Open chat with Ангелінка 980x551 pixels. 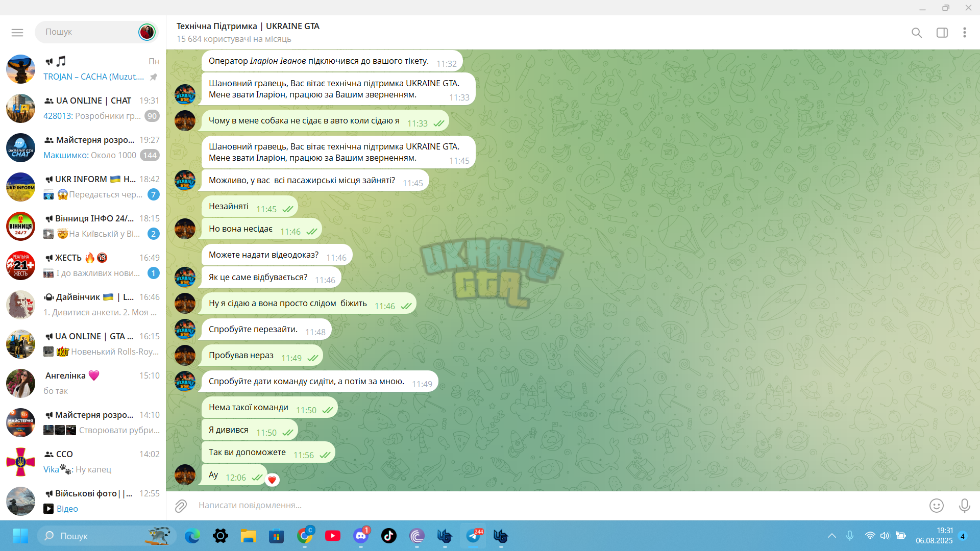pyautogui.click(x=83, y=383)
